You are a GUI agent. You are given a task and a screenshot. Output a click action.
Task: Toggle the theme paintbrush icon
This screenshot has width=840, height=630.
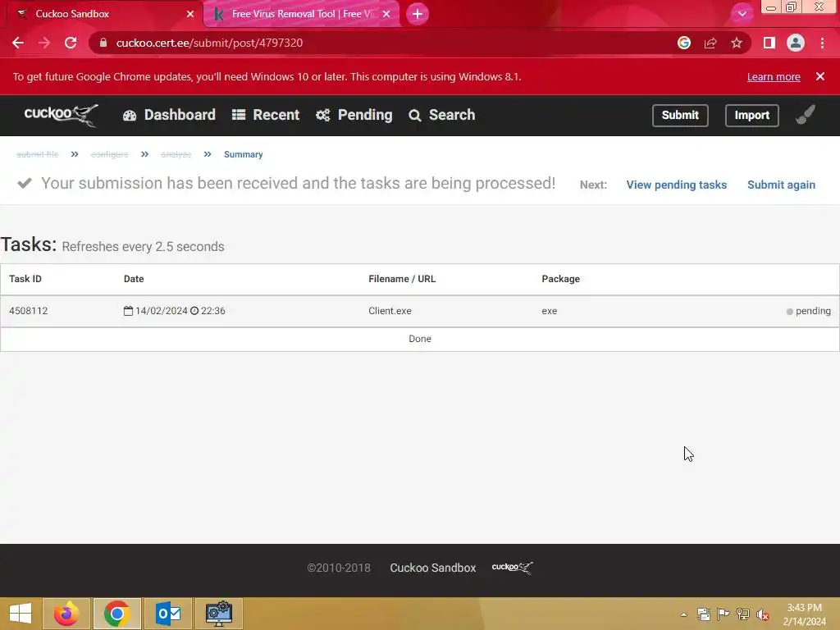[x=806, y=115]
